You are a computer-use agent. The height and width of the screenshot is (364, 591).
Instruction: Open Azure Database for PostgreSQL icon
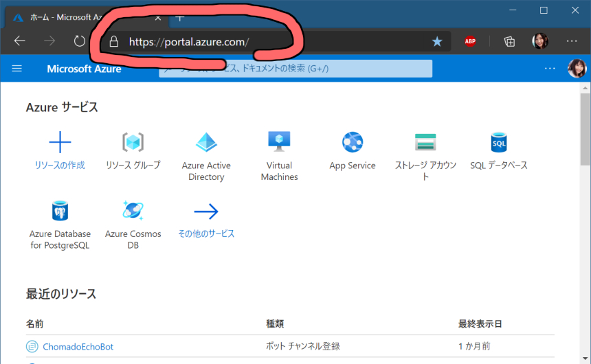click(60, 211)
